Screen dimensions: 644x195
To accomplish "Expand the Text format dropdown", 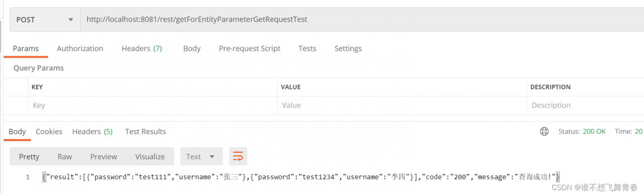I will (201, 156).
